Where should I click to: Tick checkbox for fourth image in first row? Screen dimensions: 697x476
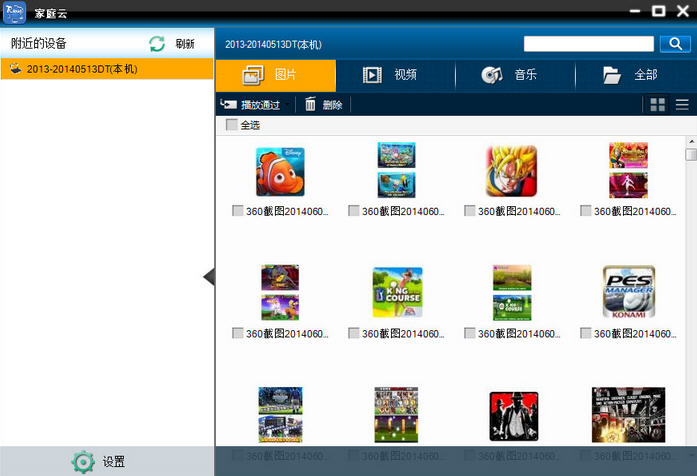click(x=586, y=211)
